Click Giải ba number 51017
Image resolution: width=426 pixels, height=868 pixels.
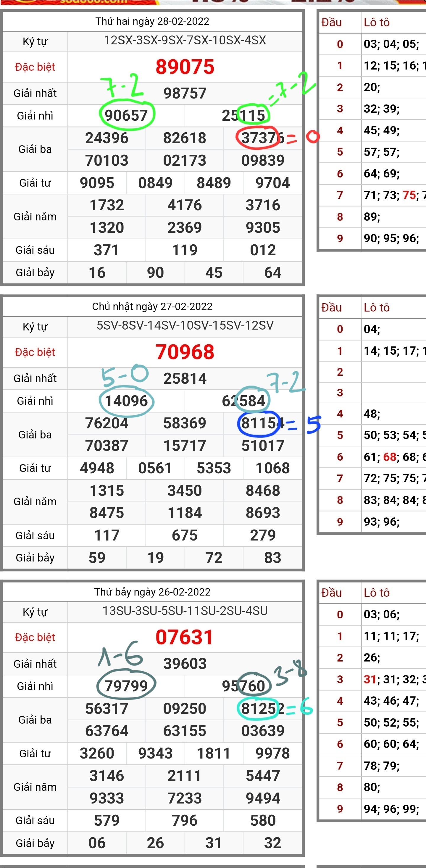[x=263, y=446]
